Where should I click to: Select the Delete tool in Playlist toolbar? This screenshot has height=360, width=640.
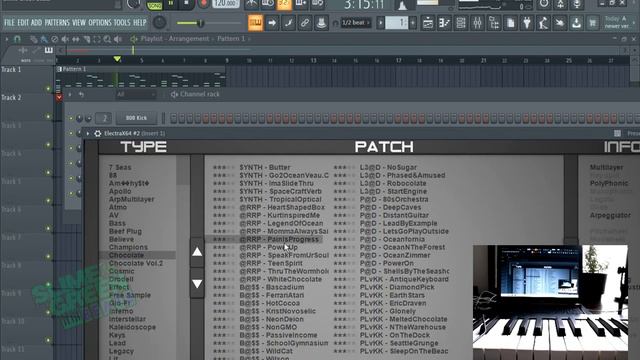(x=55, y=39)
